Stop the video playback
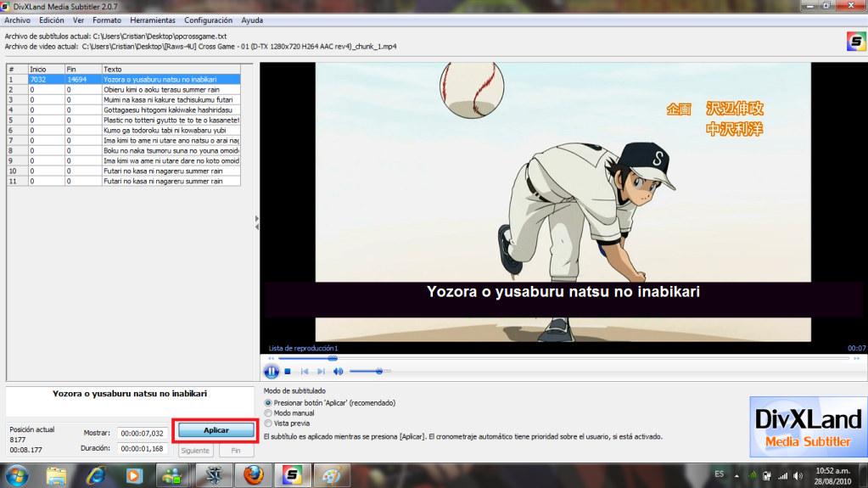The width and height of the screenshot is (868, 488). [288, 372]
